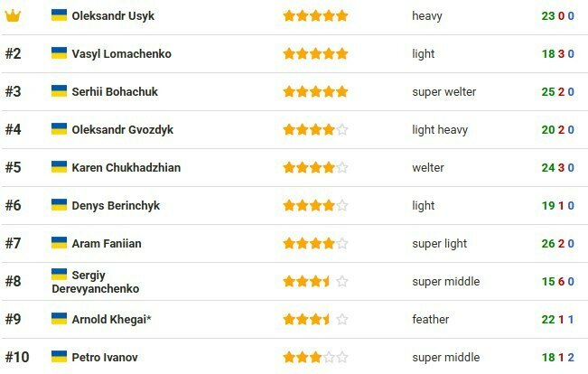Click the flag icon beside Serhii Bohachuk
The width and height of the screenshot is (588, 374).
[x=60, y=91]
